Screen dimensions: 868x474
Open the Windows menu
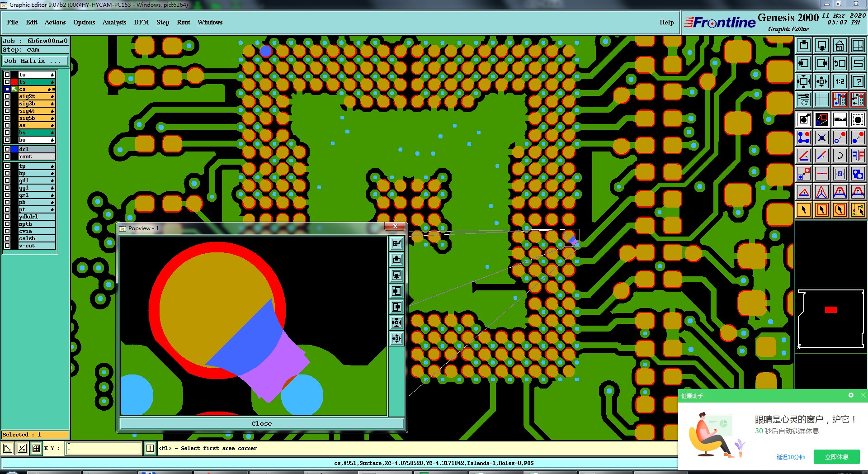tap(210, 22)
